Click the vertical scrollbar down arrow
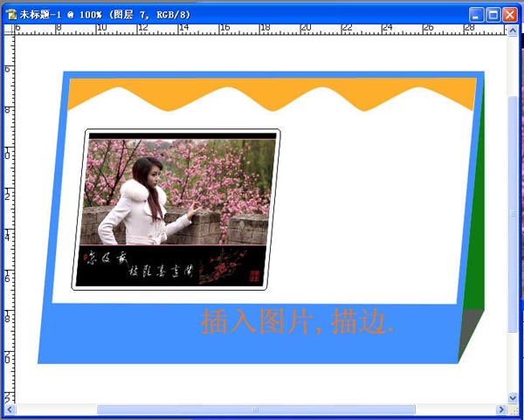The width and height of the screenshot is (524, 420). click(514, 397)
